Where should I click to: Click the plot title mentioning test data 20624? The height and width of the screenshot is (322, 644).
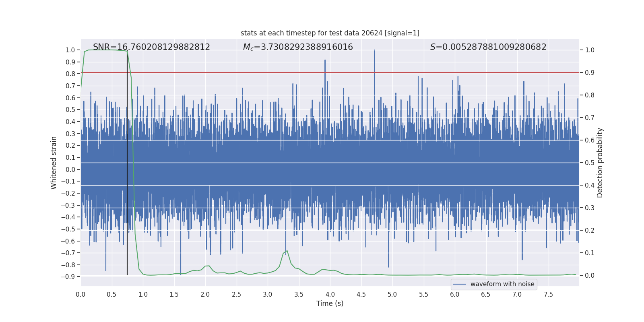coord(330,33)
